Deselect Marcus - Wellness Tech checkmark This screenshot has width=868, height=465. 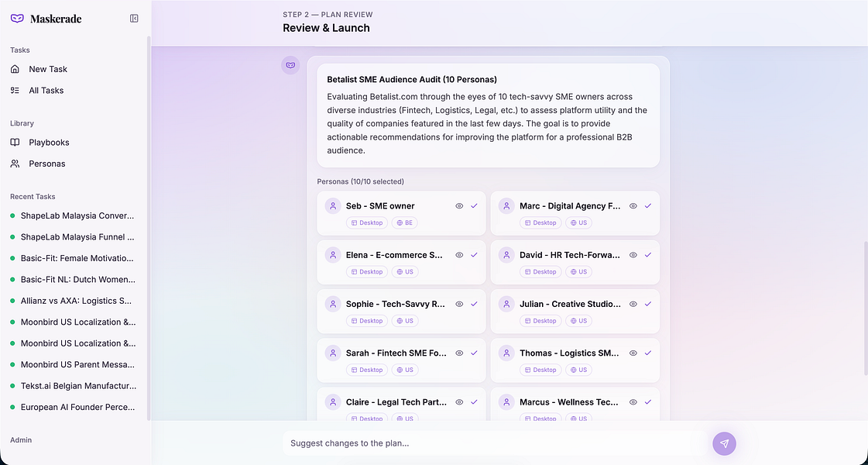tap(648, 401)
